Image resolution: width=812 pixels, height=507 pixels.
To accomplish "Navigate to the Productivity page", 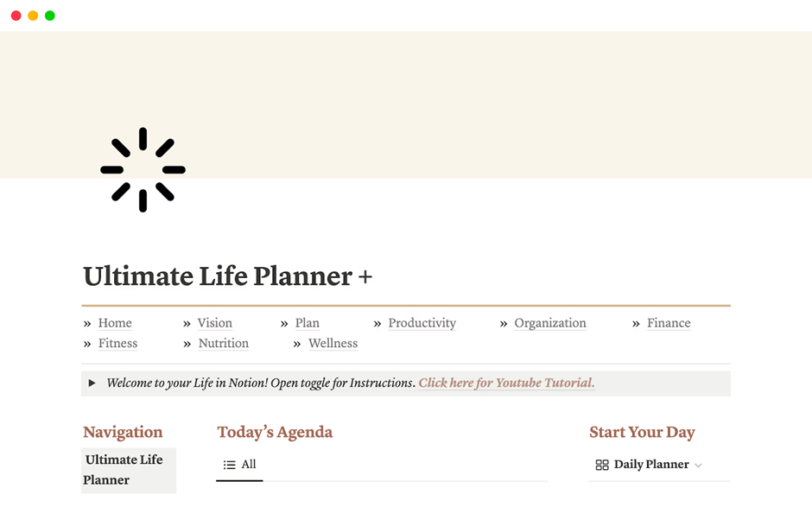I will point(422,323).
